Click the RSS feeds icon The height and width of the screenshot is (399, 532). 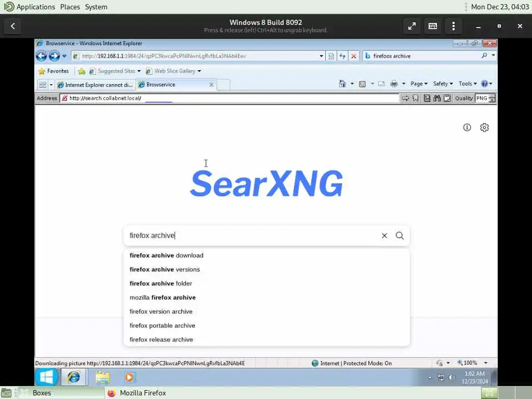pyautogui.click(x=362, y=84)
